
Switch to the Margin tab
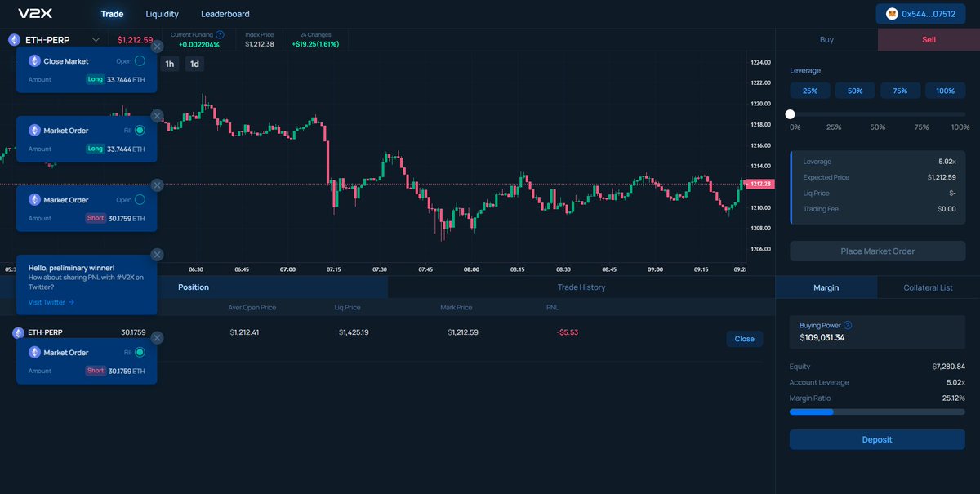coord(826,287)
